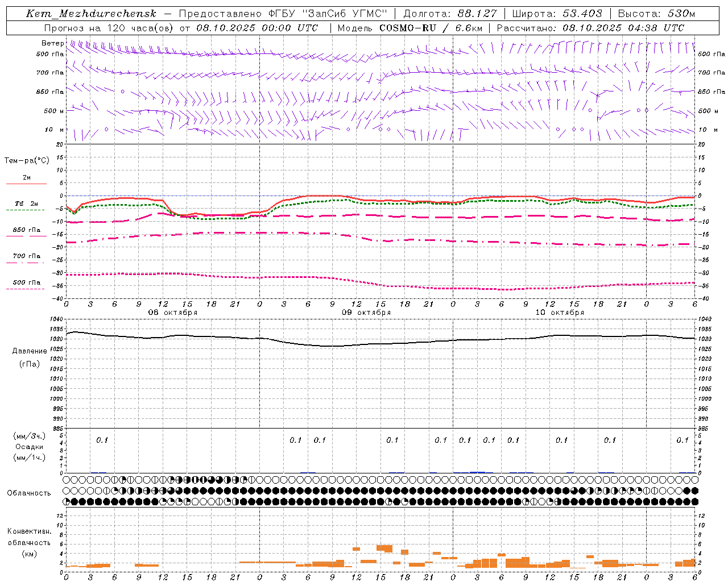Click the Модель COSMO-RU / 6.6км label

(410, 28)
